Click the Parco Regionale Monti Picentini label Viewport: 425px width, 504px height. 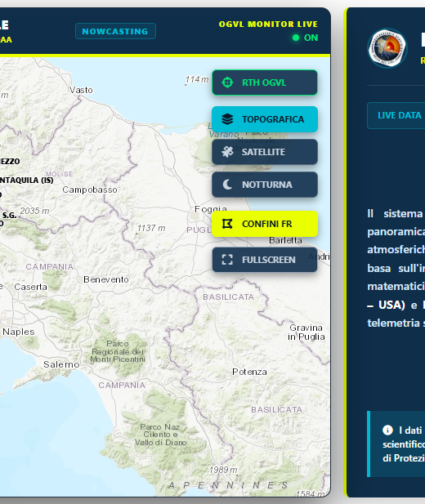[x=118, y=351]
